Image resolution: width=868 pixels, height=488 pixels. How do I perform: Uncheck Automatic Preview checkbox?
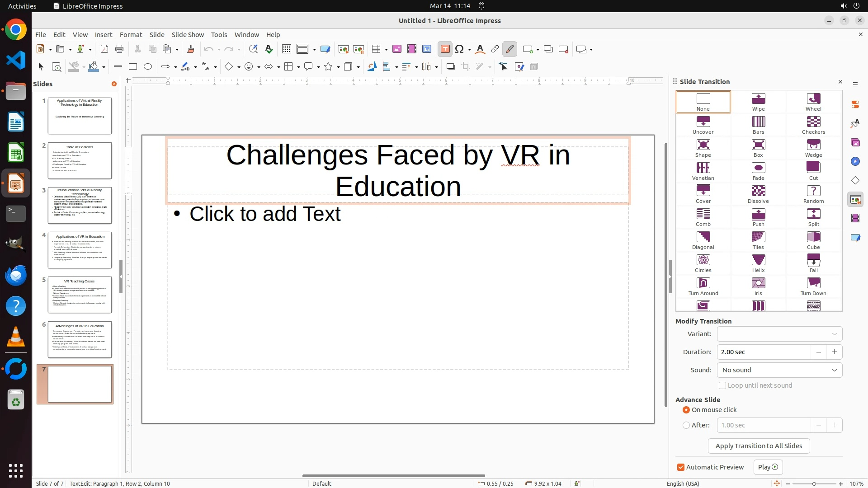click(681, 467)
